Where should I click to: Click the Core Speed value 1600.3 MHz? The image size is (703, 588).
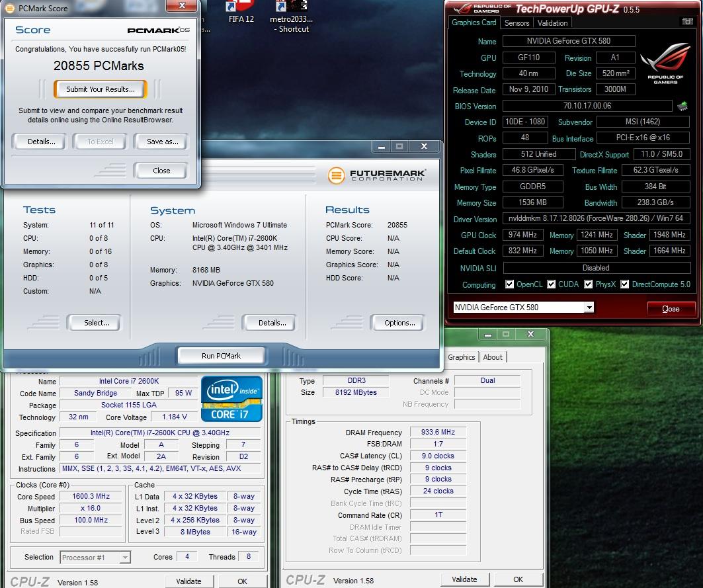tap(91, 496)
